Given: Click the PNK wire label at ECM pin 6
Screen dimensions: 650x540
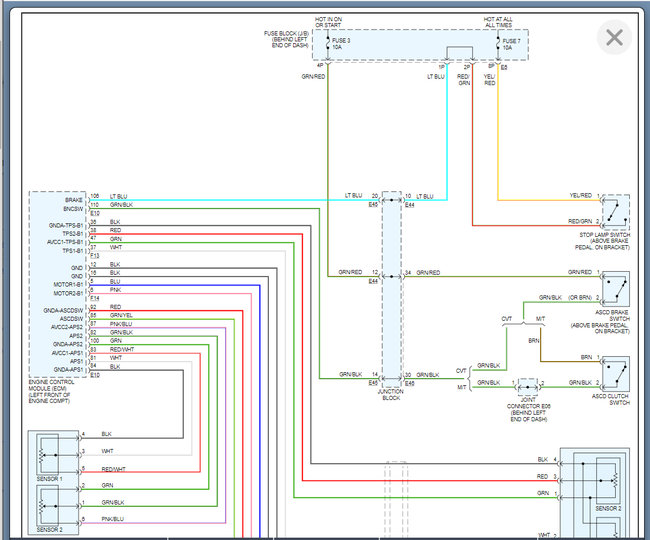Looking at the screenshot, I should pos(115,290).
